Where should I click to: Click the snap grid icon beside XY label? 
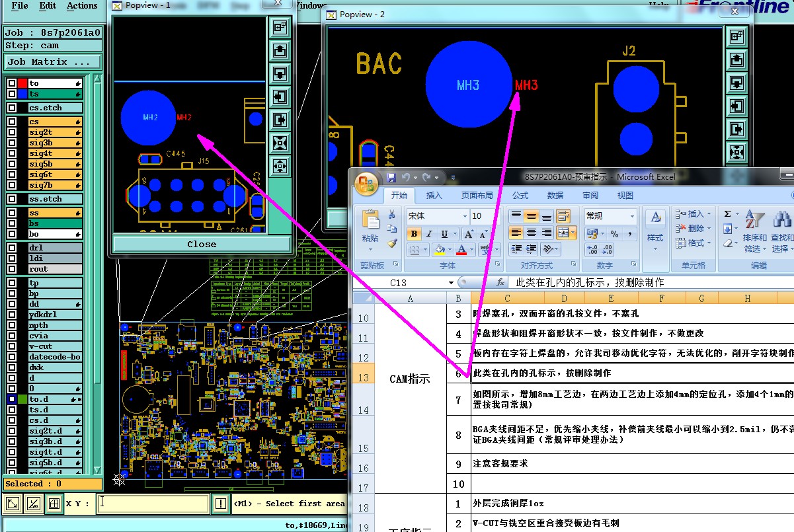click(54, 504)
